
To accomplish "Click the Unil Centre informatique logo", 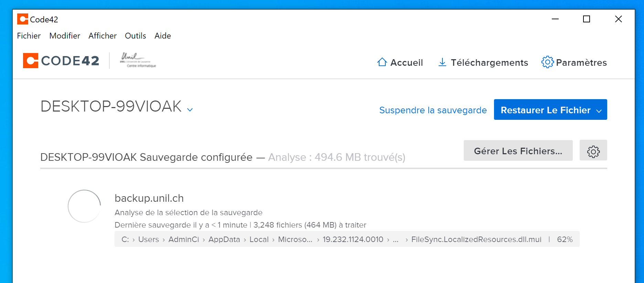I will (x=138, y=60).
